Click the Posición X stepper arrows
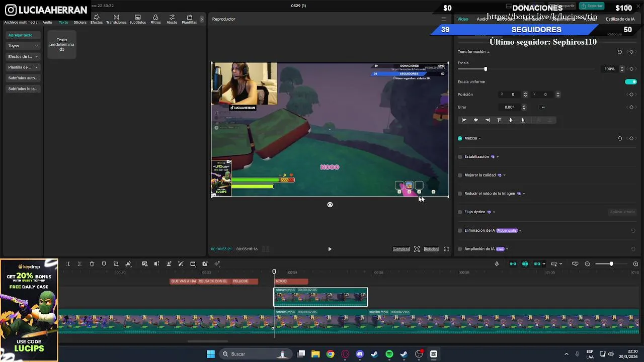The width and height of the screenshot is (644, 362). pyautogui.click(x=525, y=95)
